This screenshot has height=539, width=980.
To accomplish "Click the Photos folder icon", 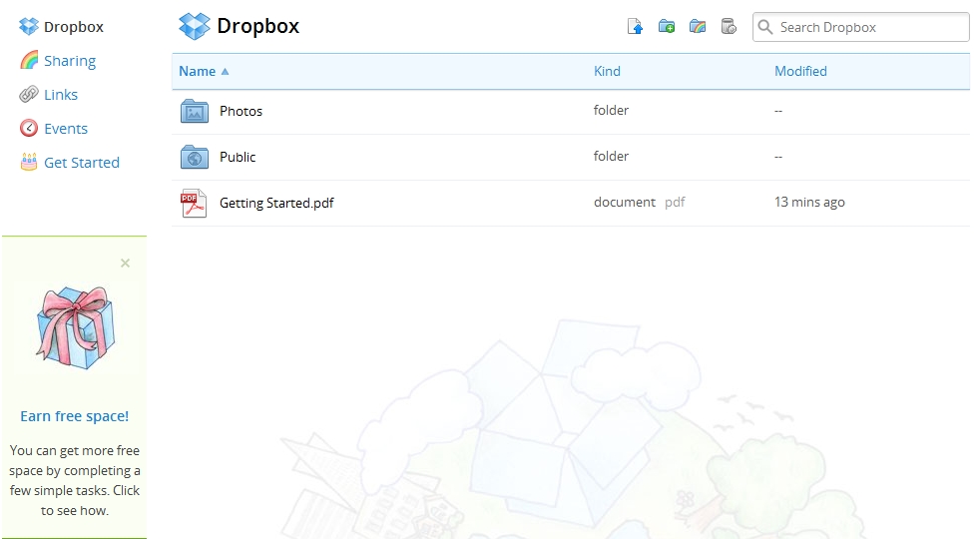I will tap(195, 112).
